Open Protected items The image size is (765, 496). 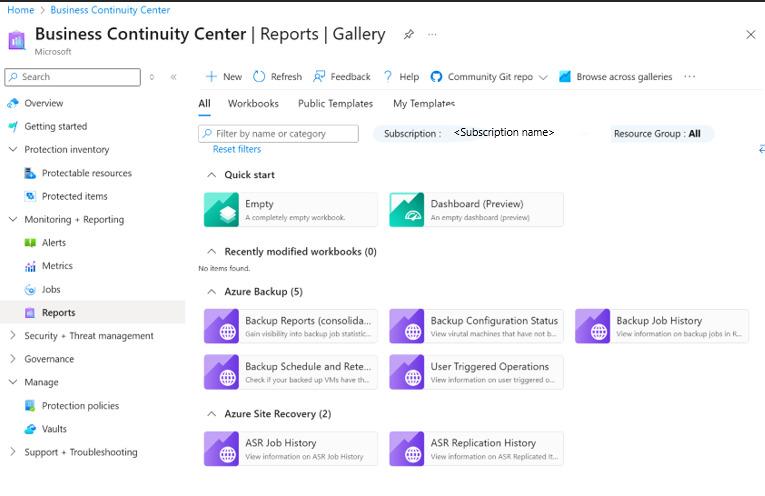[75, 196]
